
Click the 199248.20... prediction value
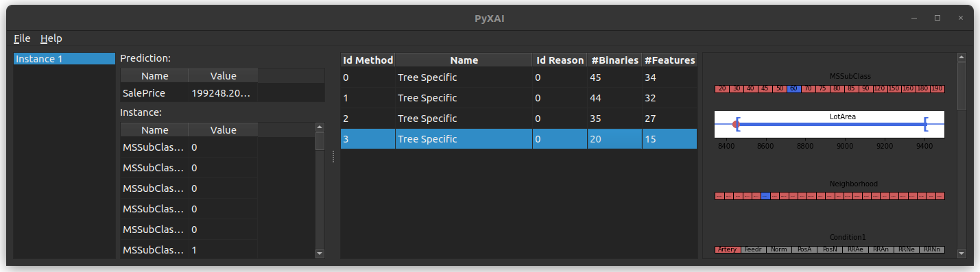click(222, 92)
